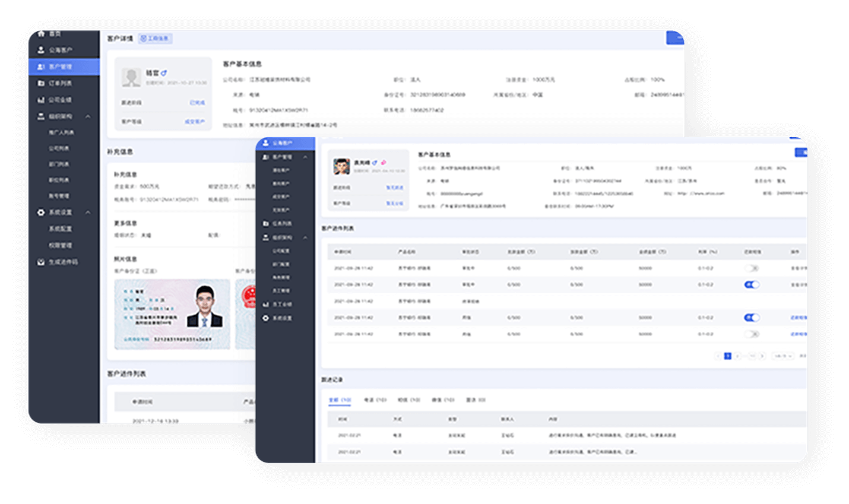Click 工商信息 tag button in back window
Image resolution: width=849 pixels, height=504 pixels.
pyautogui.click(x=156, y=39)
